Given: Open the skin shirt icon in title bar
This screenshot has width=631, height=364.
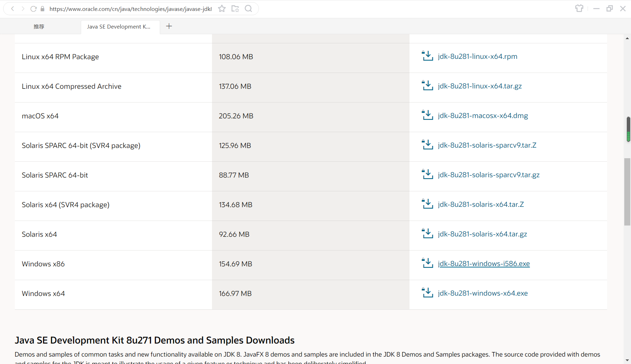Looking at the screenshot, I should point(579,8).
